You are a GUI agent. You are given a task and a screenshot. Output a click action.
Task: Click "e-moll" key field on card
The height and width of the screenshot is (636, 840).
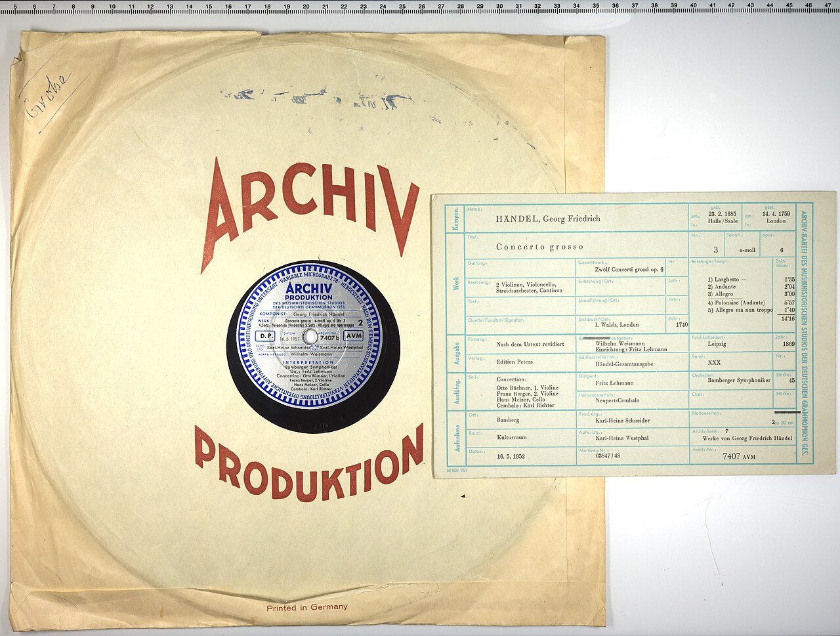pos(747,251)
